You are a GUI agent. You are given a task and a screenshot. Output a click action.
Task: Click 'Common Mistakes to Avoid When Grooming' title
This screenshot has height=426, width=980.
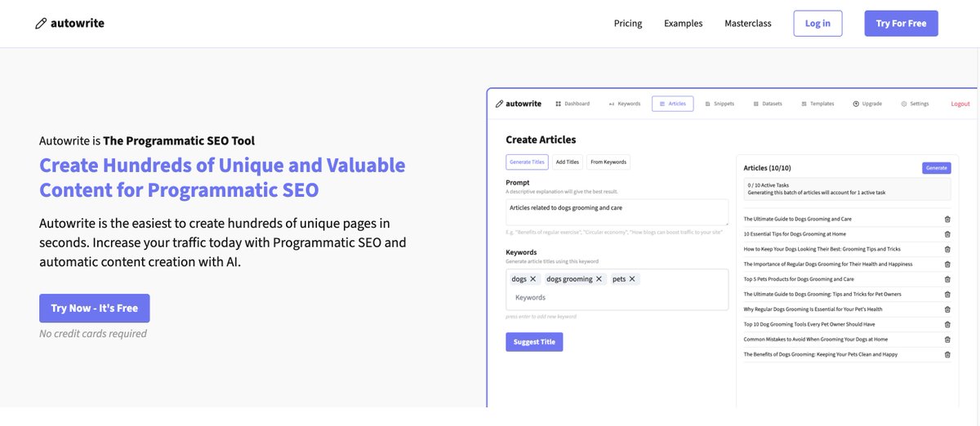point(815,339)
